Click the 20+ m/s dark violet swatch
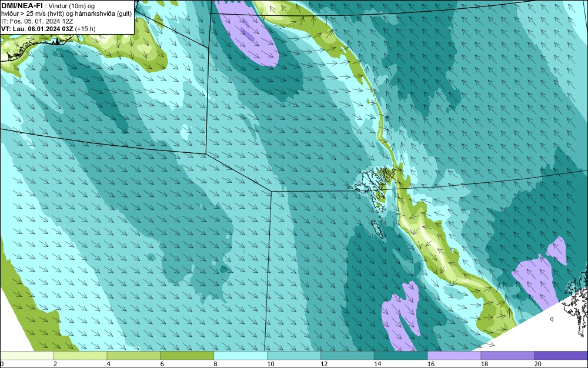The height and width of the screenshot is (368, 588). coord(561,355)
